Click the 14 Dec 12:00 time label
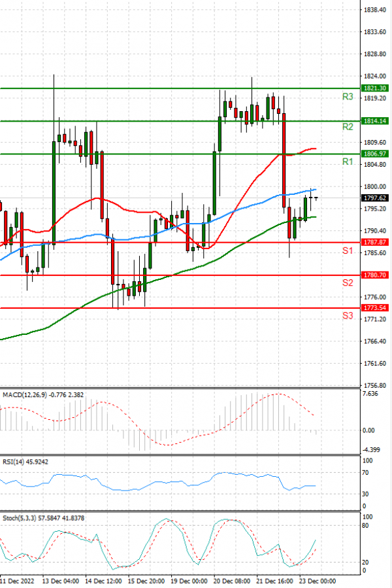The image size is (392, 588). (x=103, y=581)
